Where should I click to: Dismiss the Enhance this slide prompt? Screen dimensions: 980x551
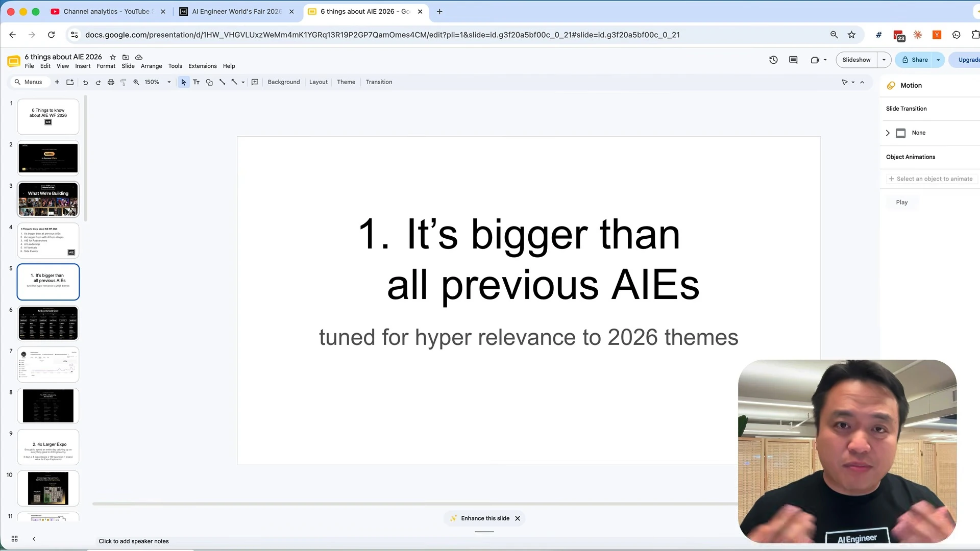pos(518,518)
